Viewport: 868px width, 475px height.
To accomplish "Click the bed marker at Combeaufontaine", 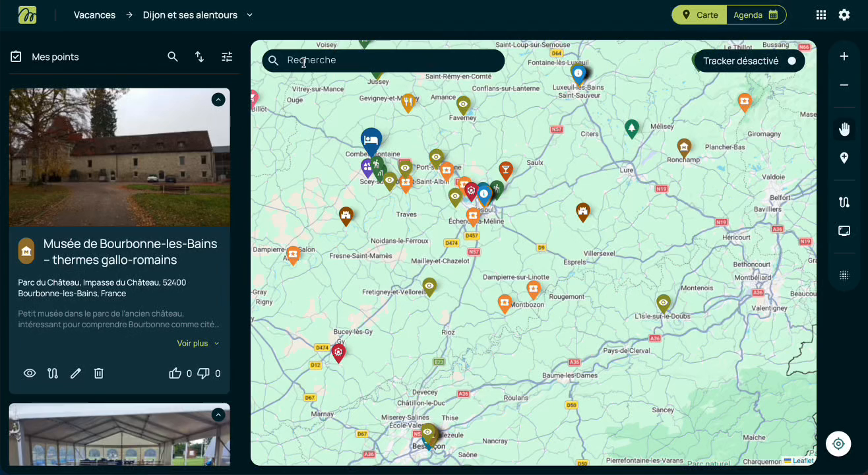I will (371, 140).
